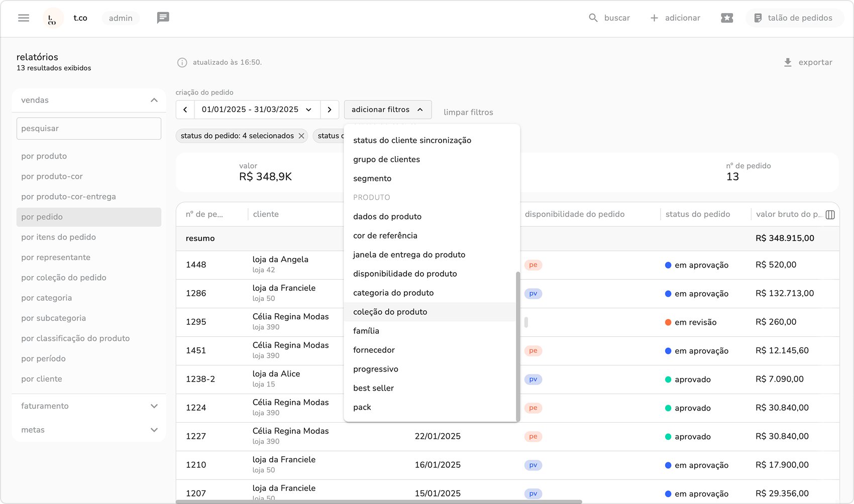Screen dimensions: 854x504
Task: Click 'limpar filtros' link
Action: [x=468, y=112]
